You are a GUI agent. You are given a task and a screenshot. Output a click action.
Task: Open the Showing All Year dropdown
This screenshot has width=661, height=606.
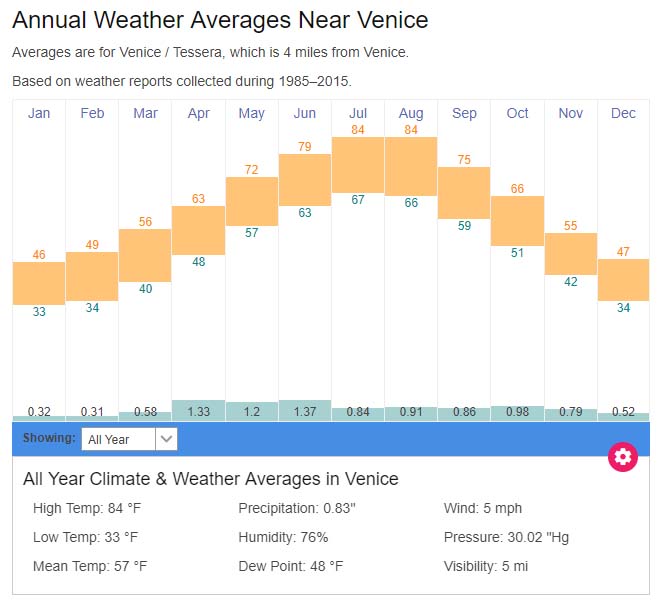tap(119, 439)
